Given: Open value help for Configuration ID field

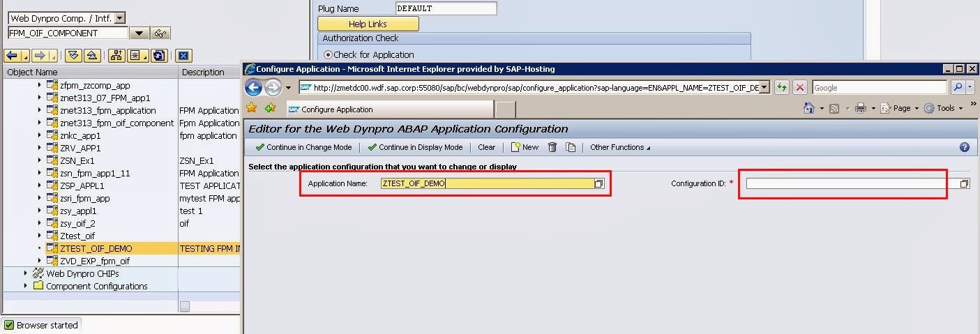Looking at the screenshot, I should click(x=965, y=183).
